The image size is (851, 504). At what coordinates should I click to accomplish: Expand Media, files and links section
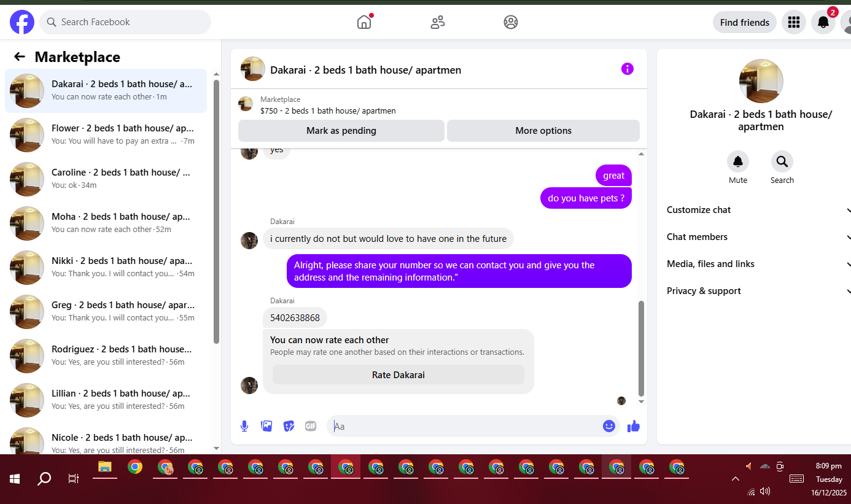[x=758, y=264]
